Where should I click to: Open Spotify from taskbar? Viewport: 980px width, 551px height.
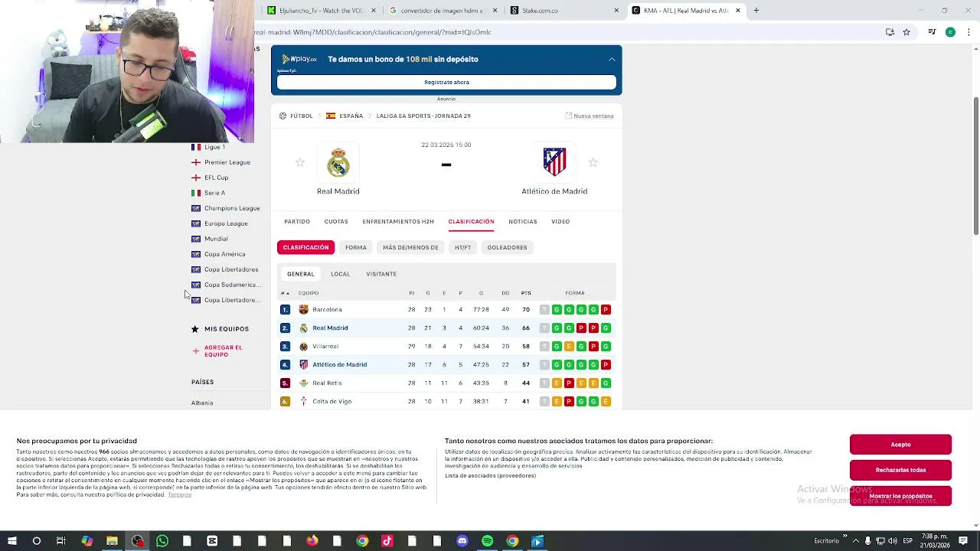488,541
